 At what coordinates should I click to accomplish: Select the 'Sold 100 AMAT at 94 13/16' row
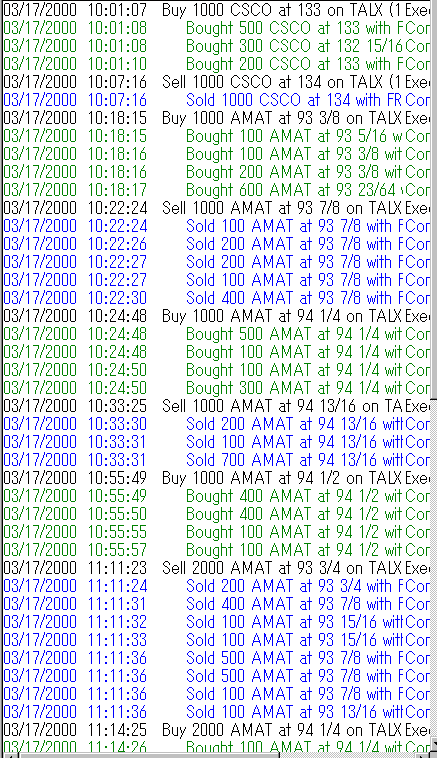point(216,442)
